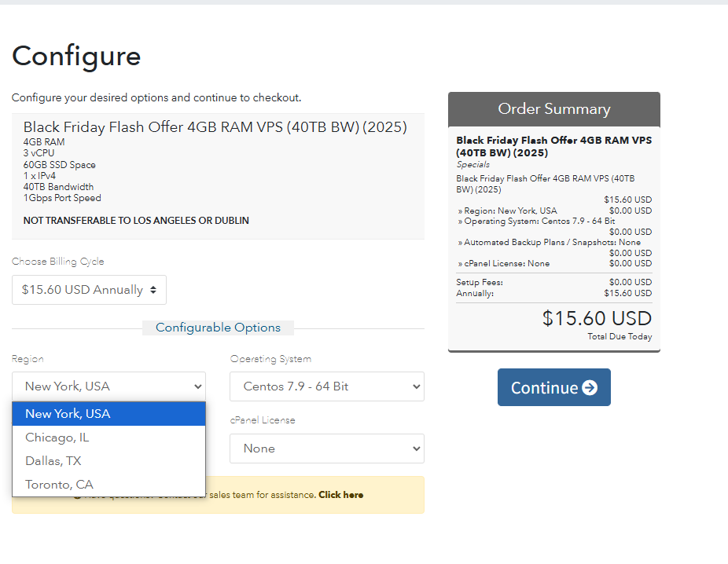Click the up-down arrows on the billing cycle select
The image size is (728, 564).
153,290
